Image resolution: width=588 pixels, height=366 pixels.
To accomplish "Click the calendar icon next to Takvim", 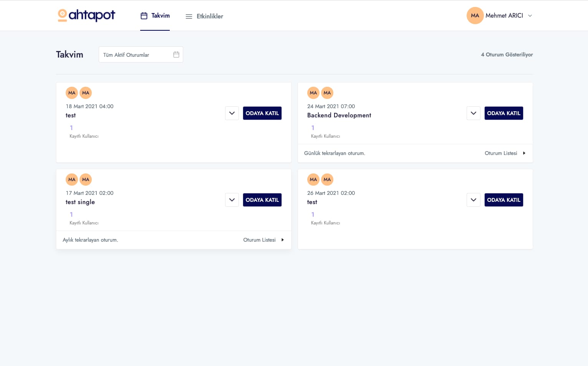I will coord(144,16).
